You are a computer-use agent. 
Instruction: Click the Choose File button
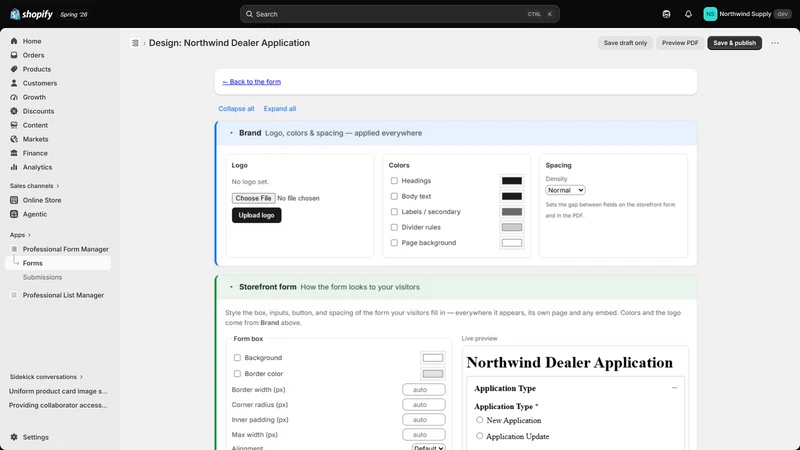click(x=254, y=198)
